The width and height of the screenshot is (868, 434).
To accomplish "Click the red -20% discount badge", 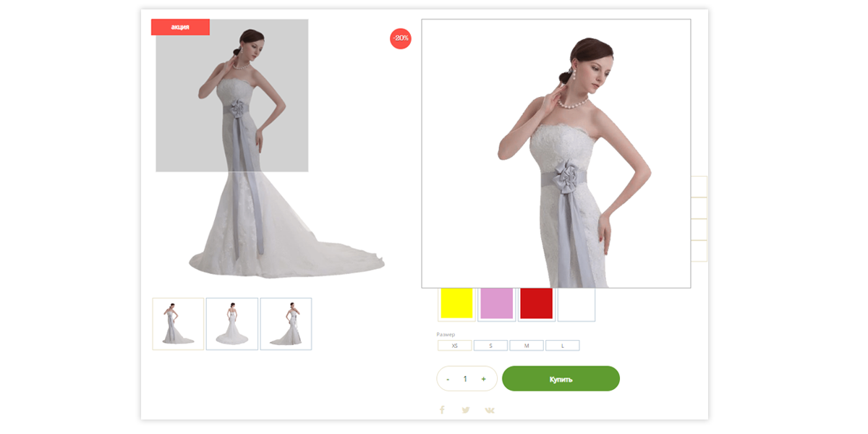I will (x=400, y=38).
